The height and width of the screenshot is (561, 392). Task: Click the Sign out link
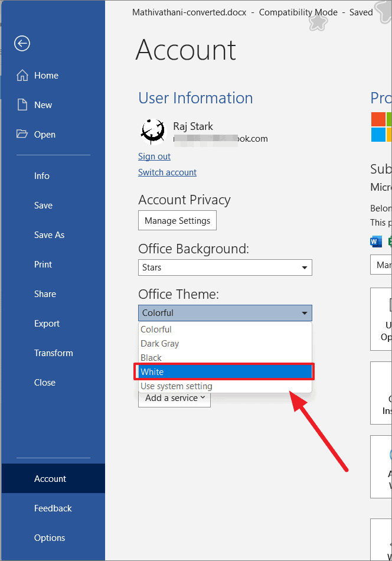point(154,156)
